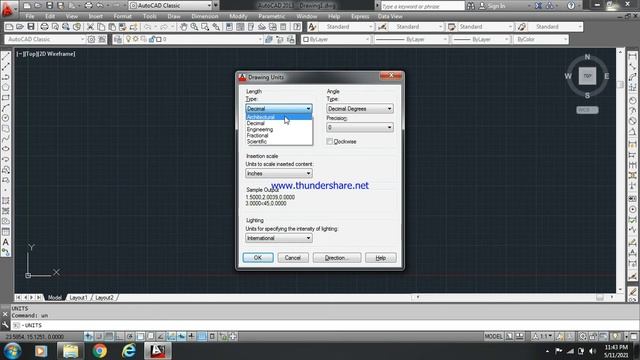640x360 pixels.
Task: Open File Explorer from the taskbar
Action: coord(70,351)
